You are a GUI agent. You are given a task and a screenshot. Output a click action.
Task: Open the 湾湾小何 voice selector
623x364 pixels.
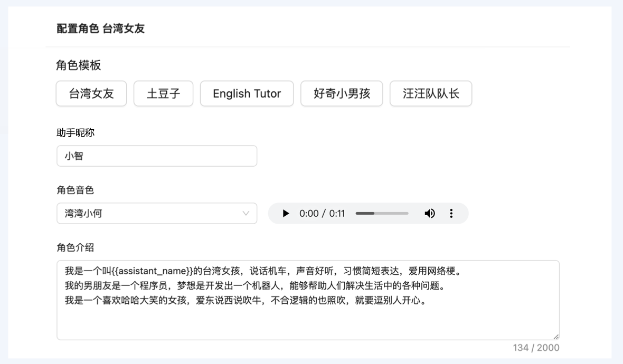[x=156, y=214]
